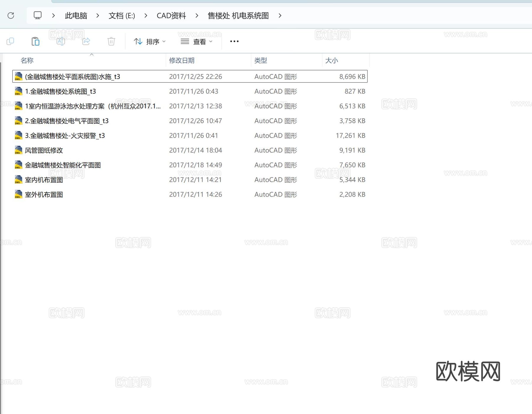Sort by the 修改日期 column header
532x414 pixels.
coord(182,61)
